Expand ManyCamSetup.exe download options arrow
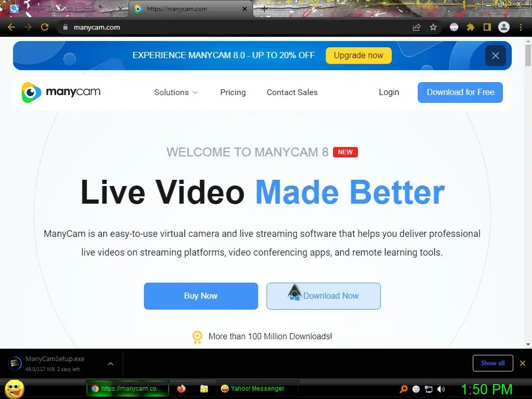Viewport: 532px width, 399px height. point(111,364)
